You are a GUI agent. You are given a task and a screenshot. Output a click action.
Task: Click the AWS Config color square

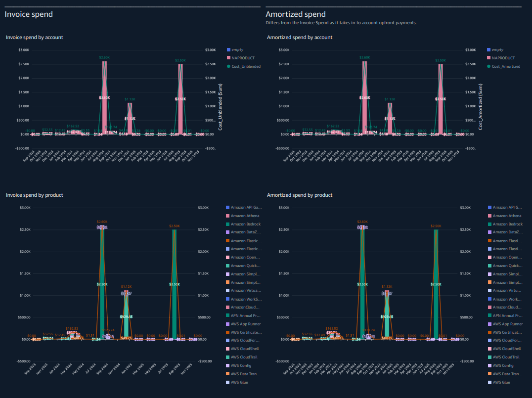pyautogui.click(x=227, y=365)
